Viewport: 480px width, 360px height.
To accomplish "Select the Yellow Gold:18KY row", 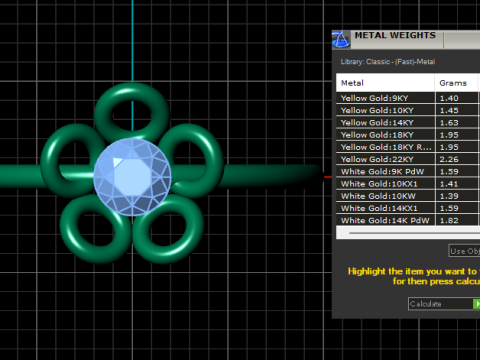I will (408, 135).
